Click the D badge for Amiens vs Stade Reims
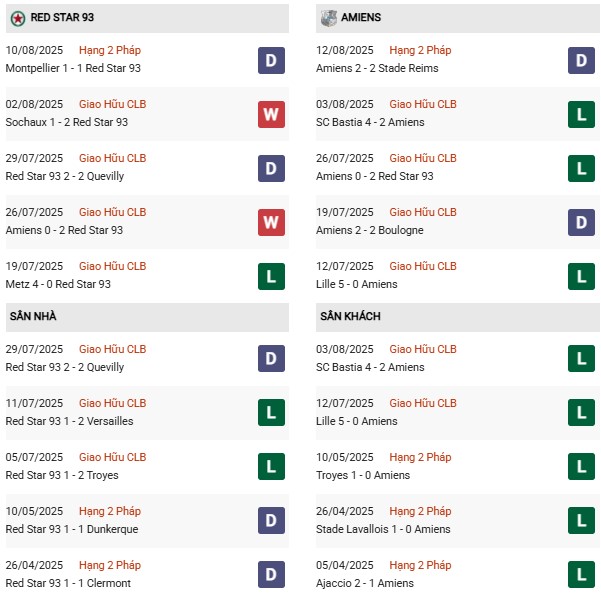Viewport: 601px width, 594px height. tap(581, 61)
